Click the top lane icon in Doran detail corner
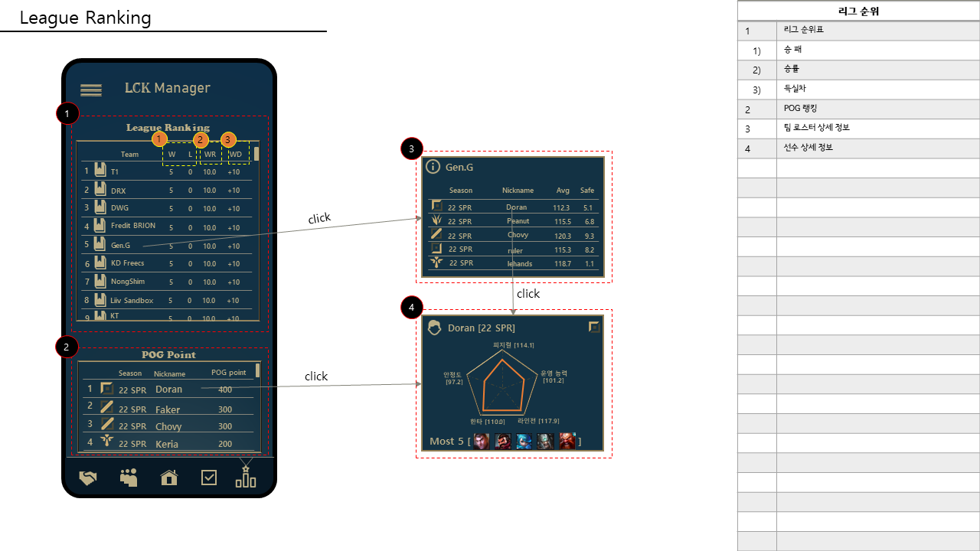Screen dimensions: 980x551 (x=594, y=328)
